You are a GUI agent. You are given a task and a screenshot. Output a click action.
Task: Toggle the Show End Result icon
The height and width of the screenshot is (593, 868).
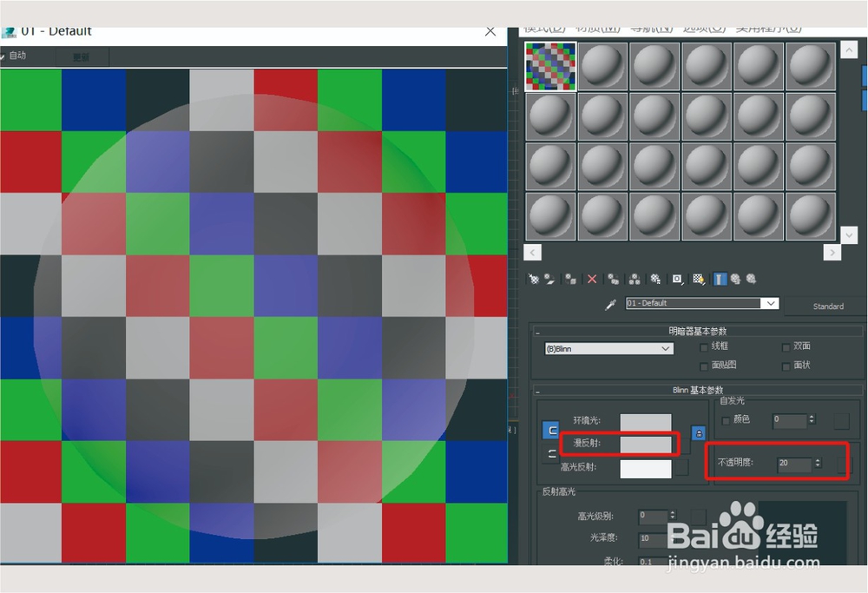[x=720, y=279]
